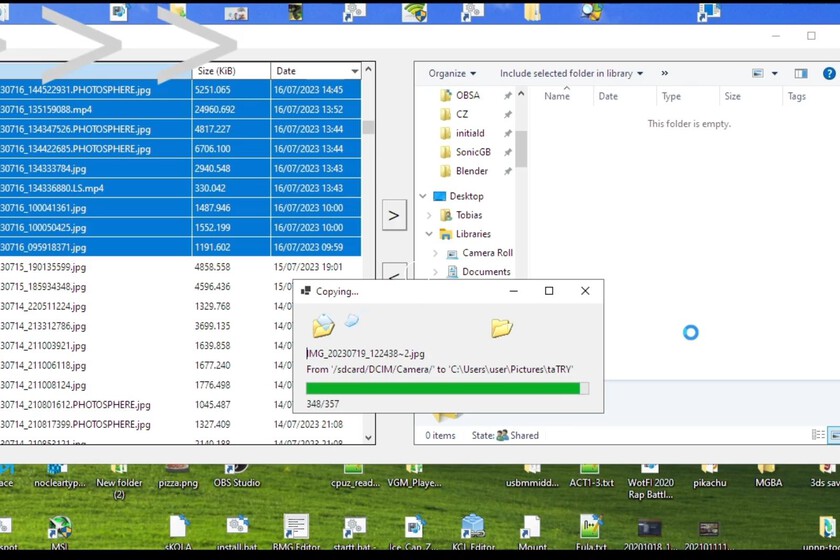840x560 pixels.
Task: Open usbmmidd... desktop folder
Action: (532, 476)
